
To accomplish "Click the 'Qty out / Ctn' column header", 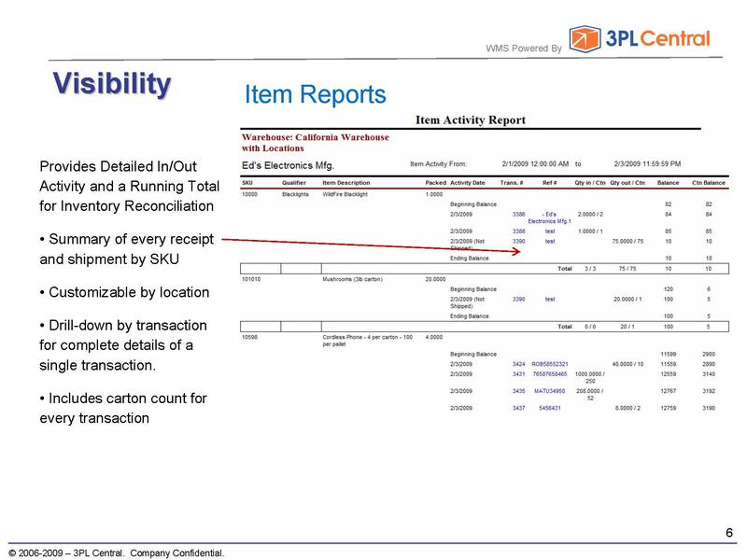I will (627, 183).
